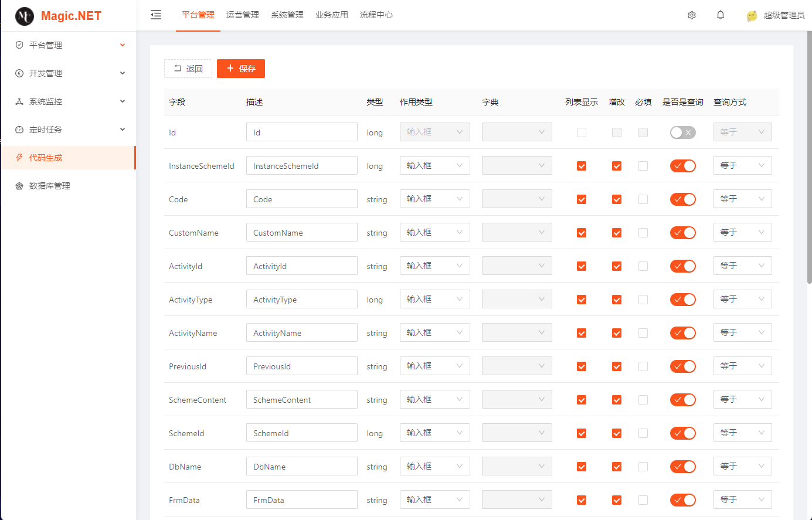Click the SchemeContent description input field
This screenshot has height=520, width=812.
click(301, 400)
